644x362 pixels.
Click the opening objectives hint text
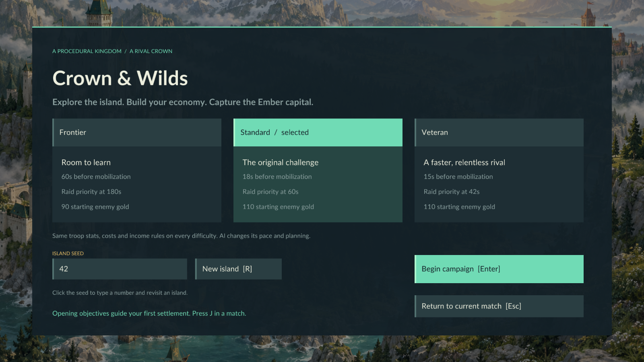(149, 313)
